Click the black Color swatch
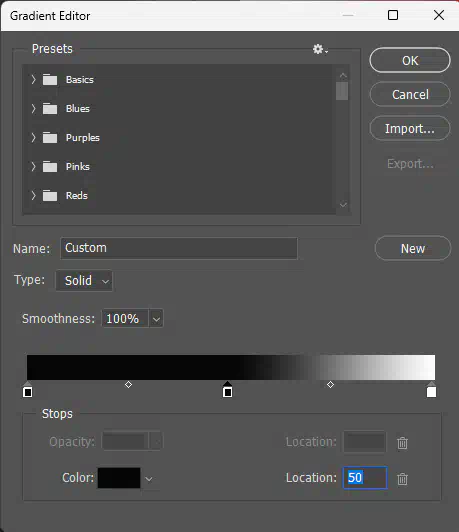The image size is (459, 532). [119, 478]
